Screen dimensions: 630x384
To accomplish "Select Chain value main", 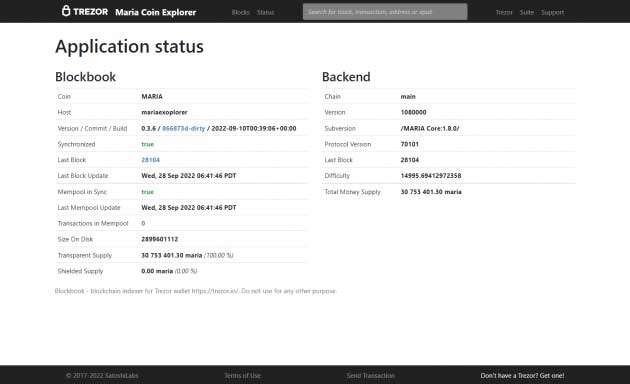I will 408,96.
